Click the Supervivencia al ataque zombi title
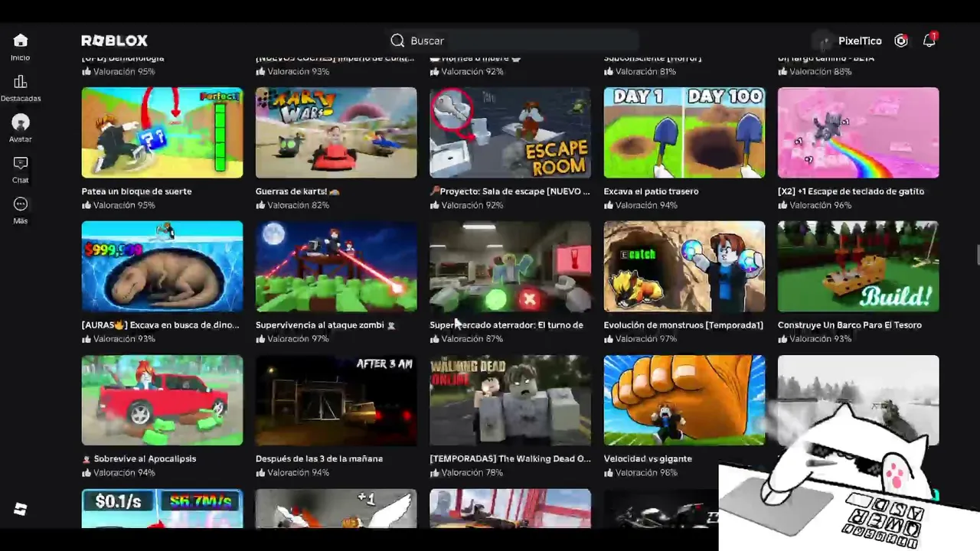The image size is (980, 551). tap(325, 325)
